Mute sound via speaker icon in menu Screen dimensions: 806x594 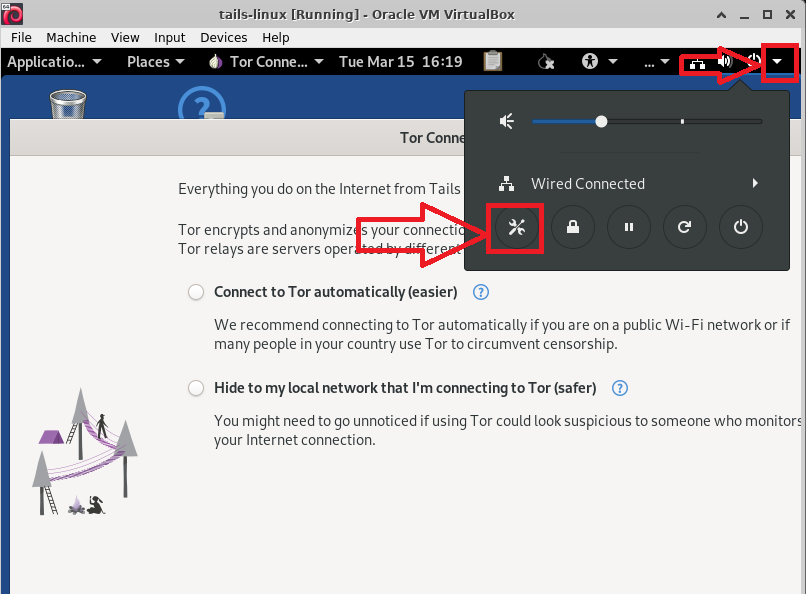tap(507, 122)
